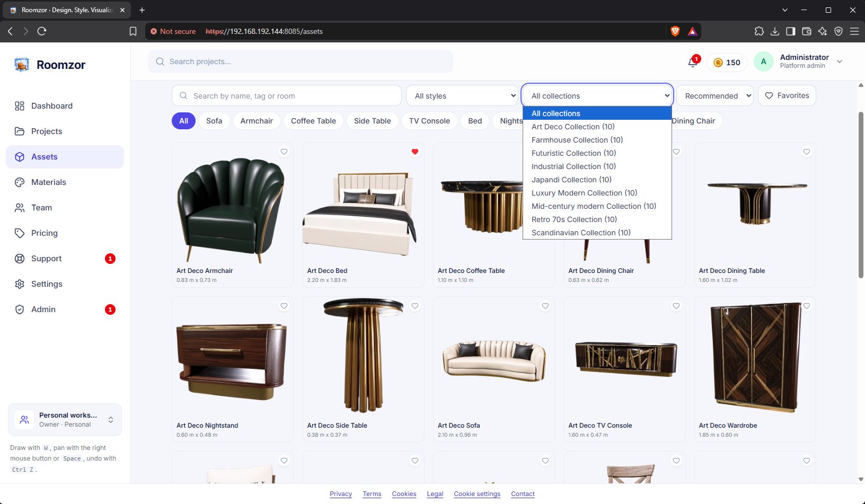This screenshot has height=504, width=865.
Task: Open the browser extensions puzzle icon
Action: (x=759, y=31)
